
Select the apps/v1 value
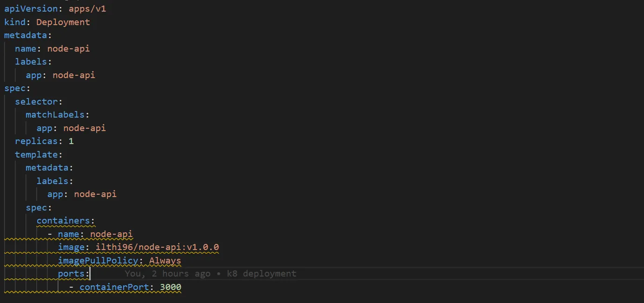[x=87, y=8]
